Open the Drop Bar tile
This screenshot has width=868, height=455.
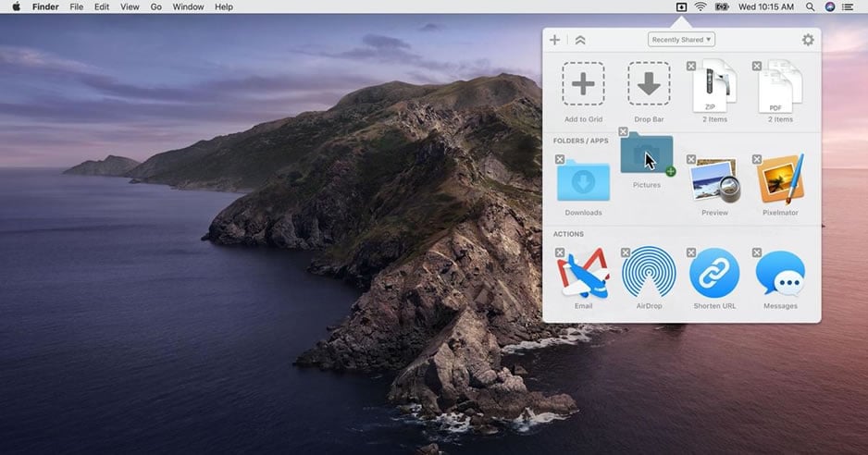coord(649,83)
